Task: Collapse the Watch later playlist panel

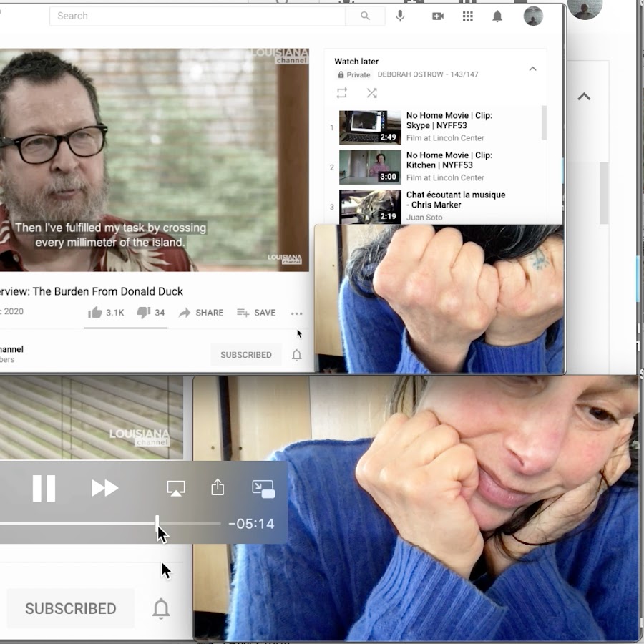Action: point(532,69)
